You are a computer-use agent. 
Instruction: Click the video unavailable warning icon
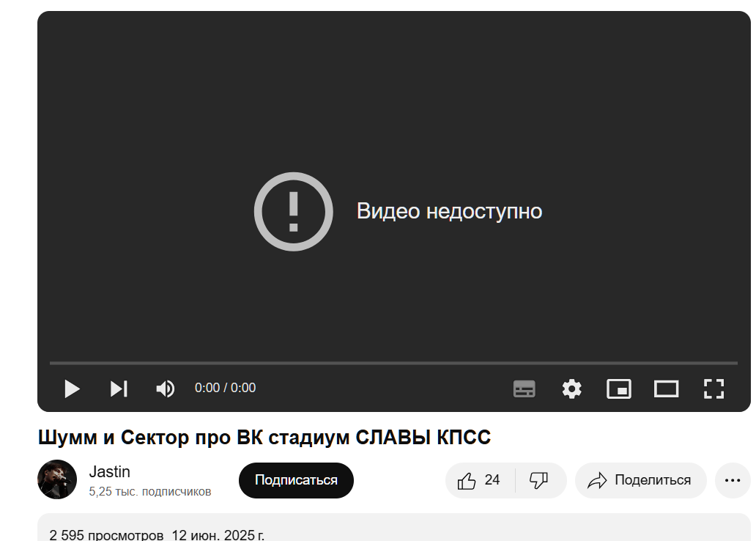294,212
